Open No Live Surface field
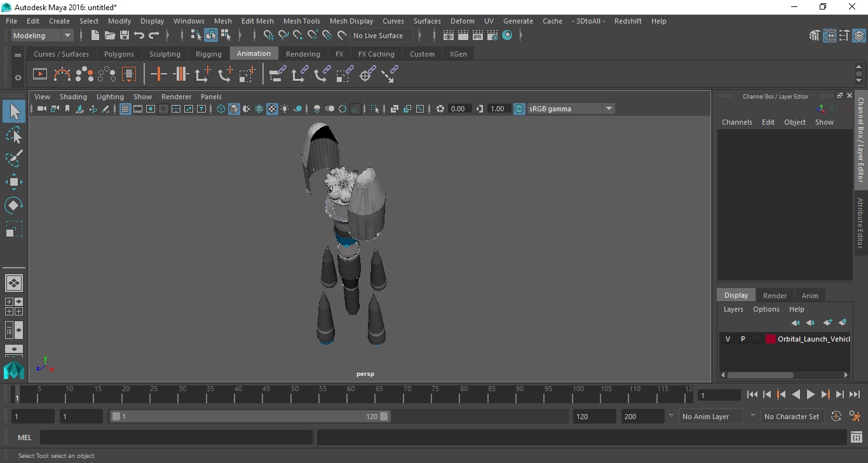Screen dimensions: 868x463 click(x=381, y=36)
